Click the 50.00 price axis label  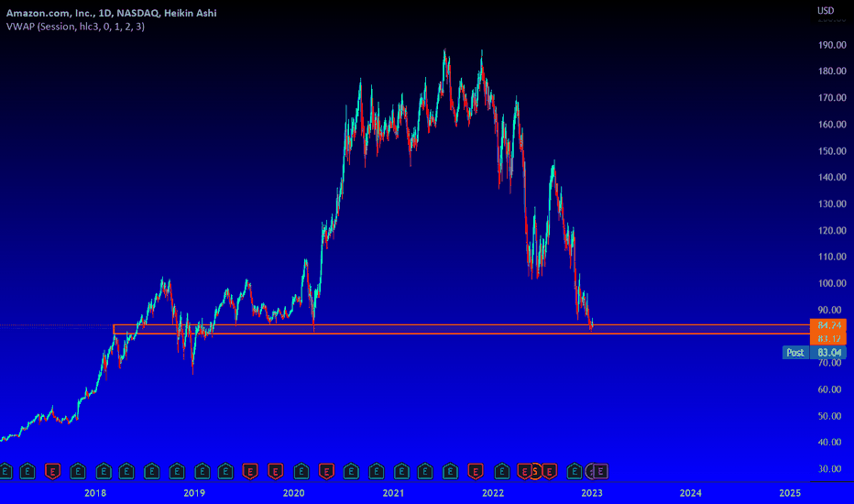[x=829, y=416]
